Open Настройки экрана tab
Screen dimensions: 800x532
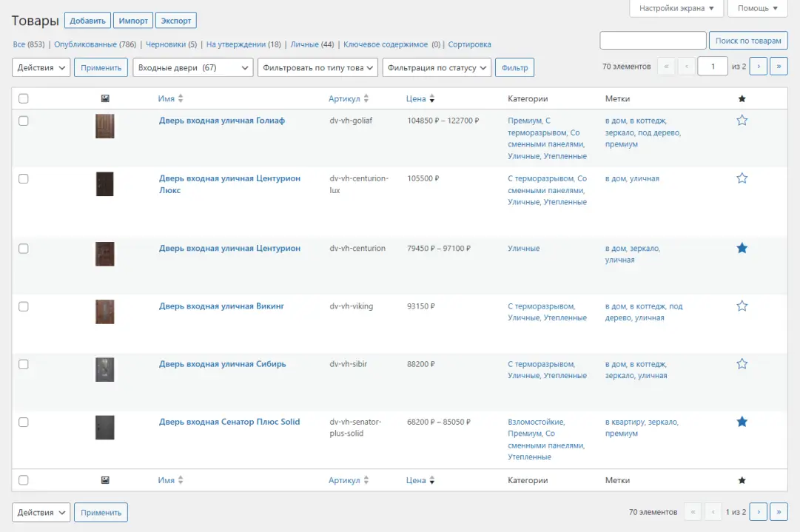click(676, 8)
